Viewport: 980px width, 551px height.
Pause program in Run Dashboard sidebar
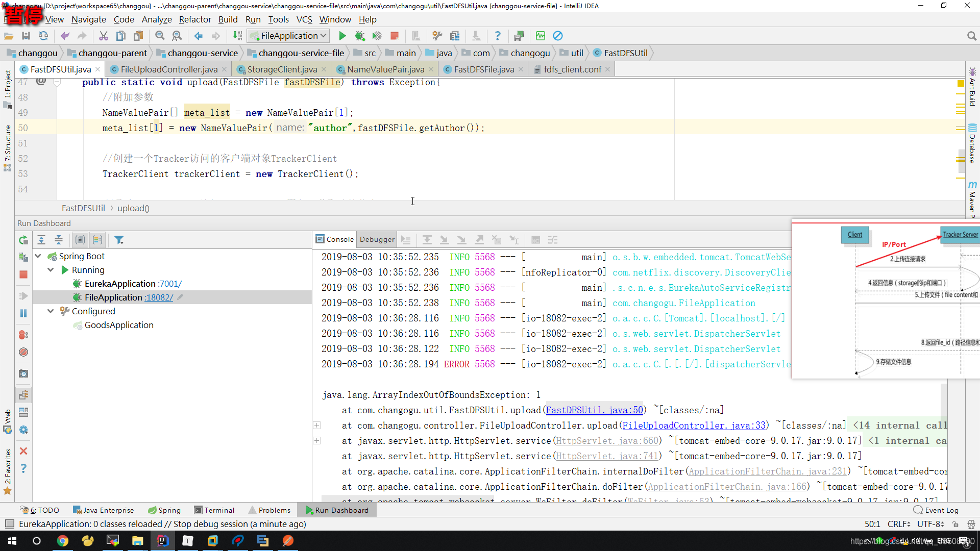[x=23, y=313]
